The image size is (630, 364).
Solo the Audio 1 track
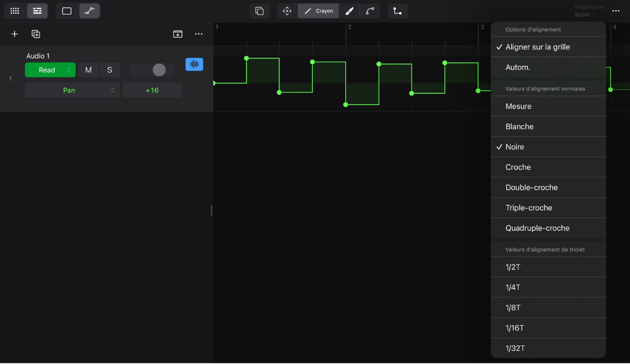click(110, 70)
